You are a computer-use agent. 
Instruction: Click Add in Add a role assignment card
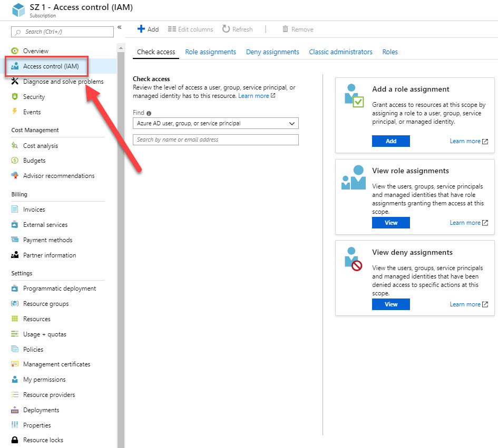[391, 141]
